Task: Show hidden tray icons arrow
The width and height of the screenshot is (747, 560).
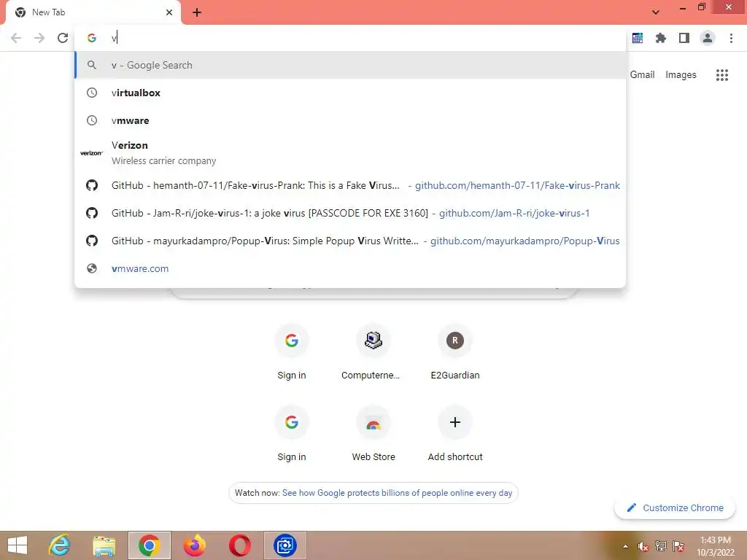Action: pos(625,546)
